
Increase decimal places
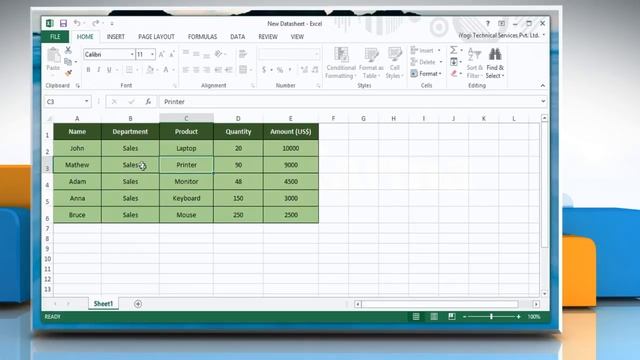(x=304, y=70)
